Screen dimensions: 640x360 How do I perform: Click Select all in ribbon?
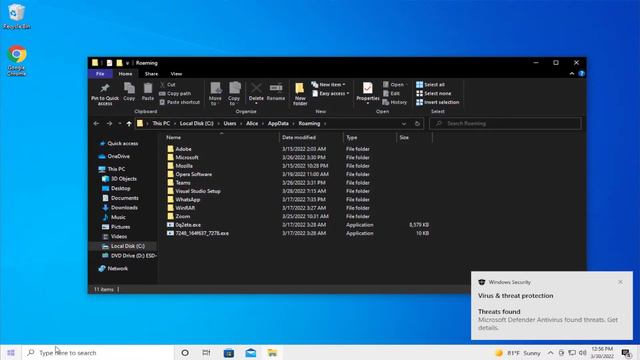[430, 84]
